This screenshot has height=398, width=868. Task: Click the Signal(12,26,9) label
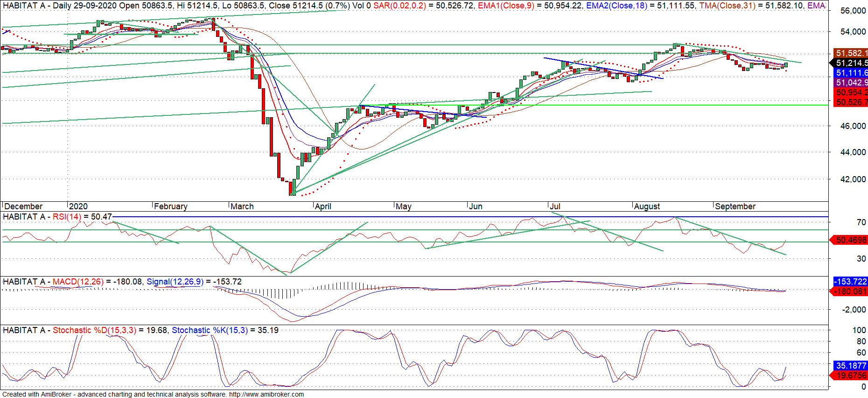click(175, 282)
